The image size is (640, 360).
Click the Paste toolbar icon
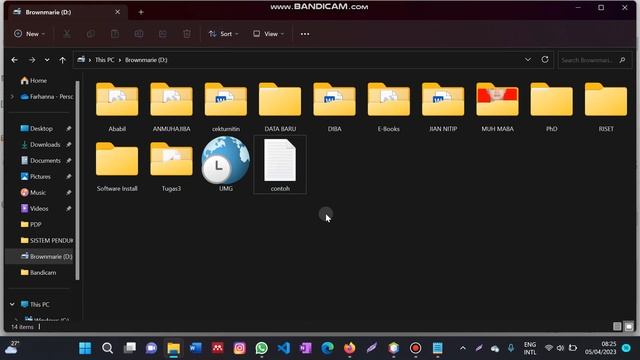coord(115,34)
